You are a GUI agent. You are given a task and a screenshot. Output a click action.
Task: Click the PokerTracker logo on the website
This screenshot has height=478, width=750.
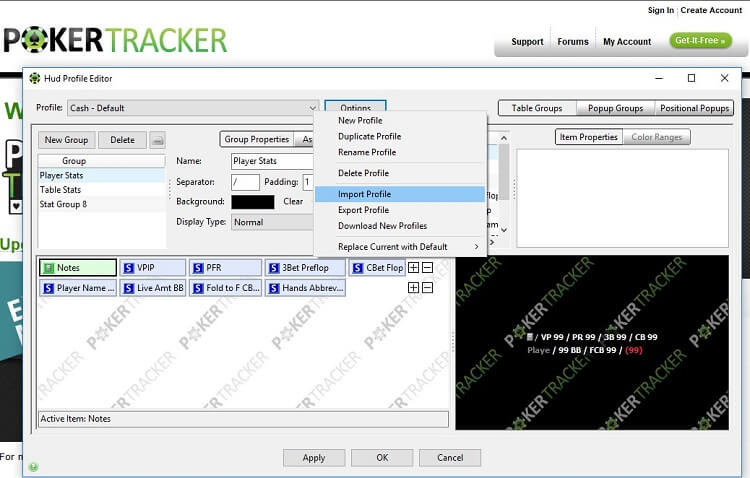tap(115, 40)
